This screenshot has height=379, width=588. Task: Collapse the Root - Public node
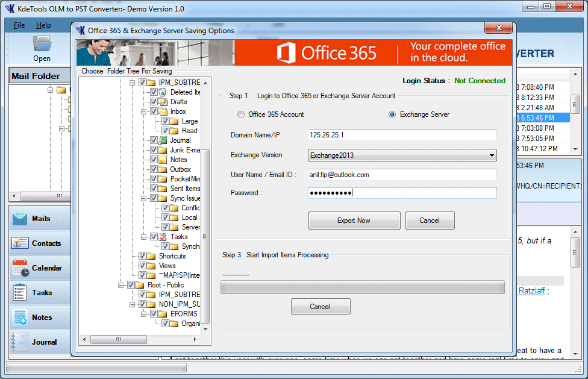tap(120, 285)
